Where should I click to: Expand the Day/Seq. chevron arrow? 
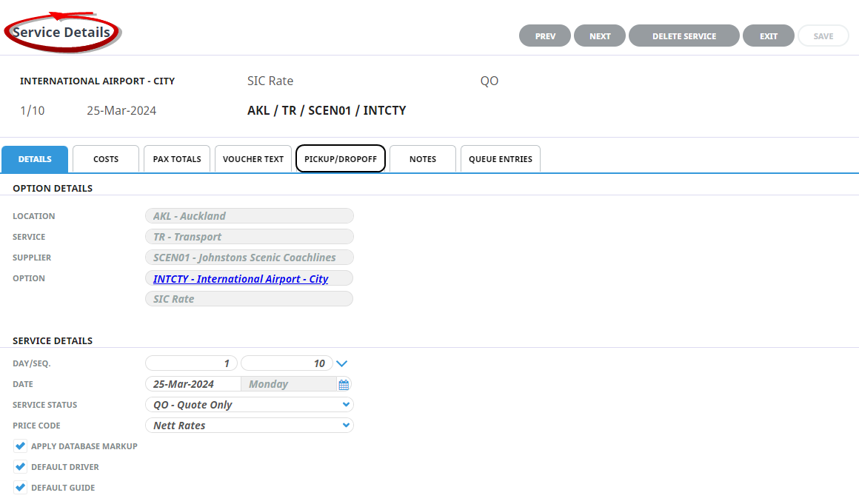pos(341,363)
